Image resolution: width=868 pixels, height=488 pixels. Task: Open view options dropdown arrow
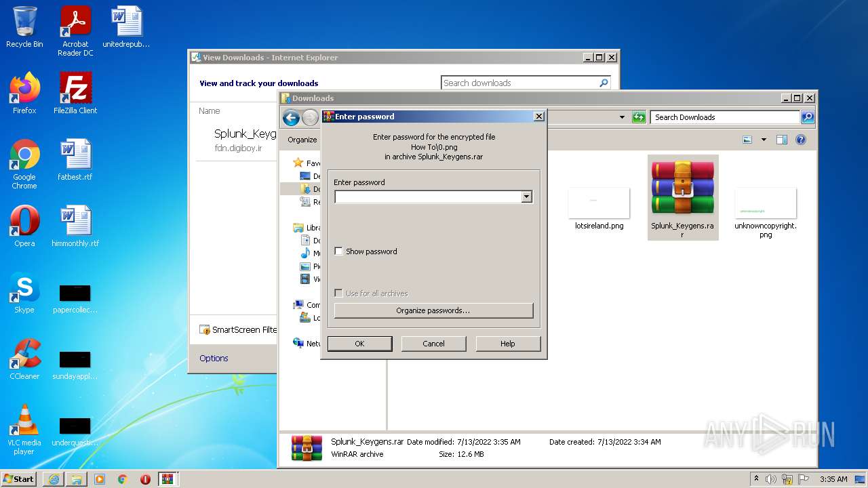[x=764, y=140]
